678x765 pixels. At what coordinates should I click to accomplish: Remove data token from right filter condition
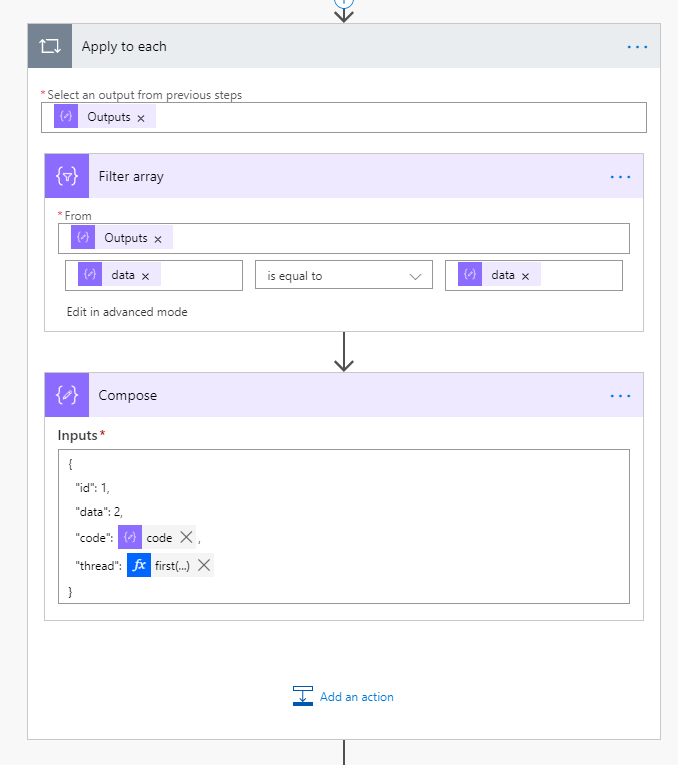(x=525, y=276)
